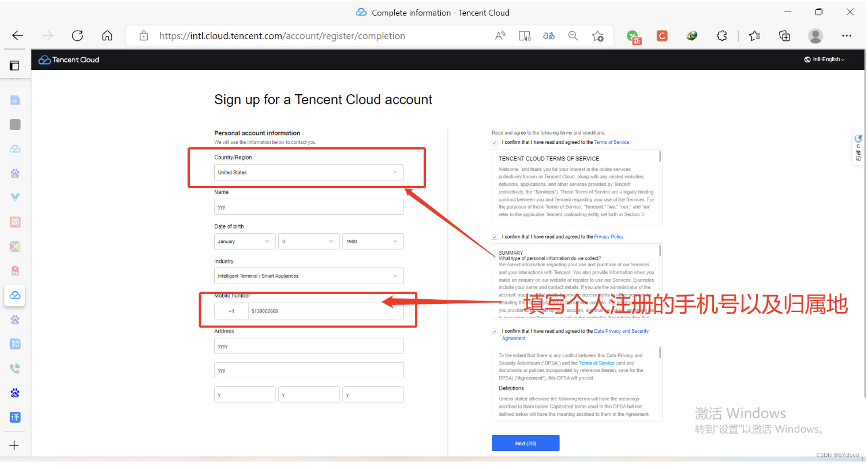Image resolution: width=868 pixels, height=469 pixels.
Task: Click the Next (2/3) button
Action: 525,443
